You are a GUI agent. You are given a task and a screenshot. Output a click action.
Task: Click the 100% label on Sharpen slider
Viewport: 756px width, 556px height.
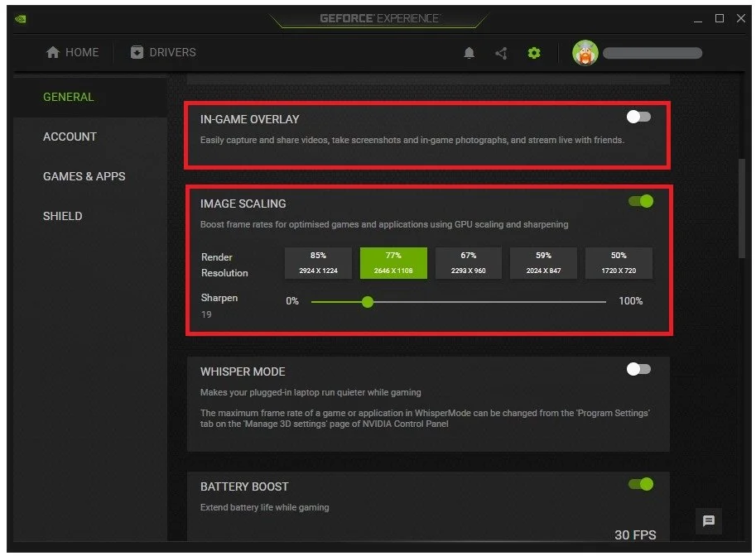point(631,301)
